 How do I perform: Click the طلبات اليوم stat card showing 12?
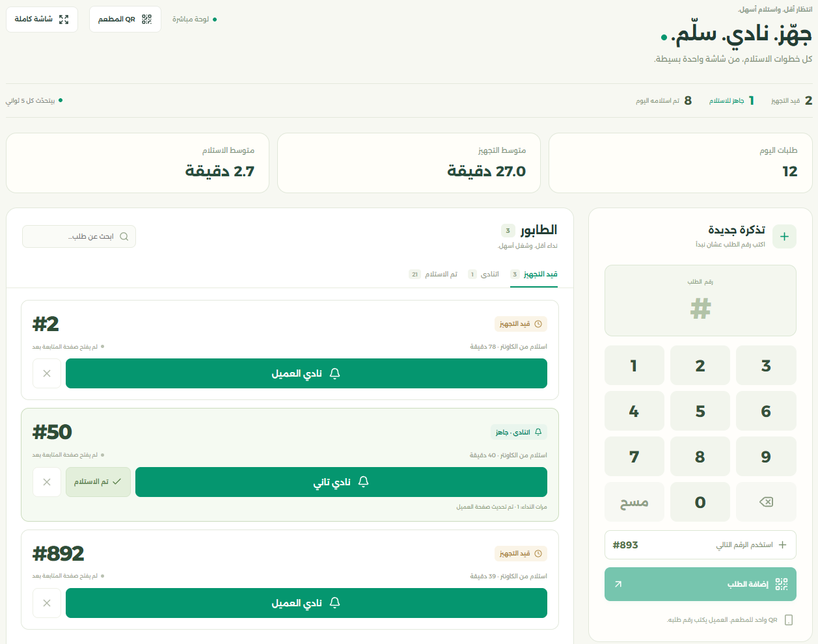point(681,163)
